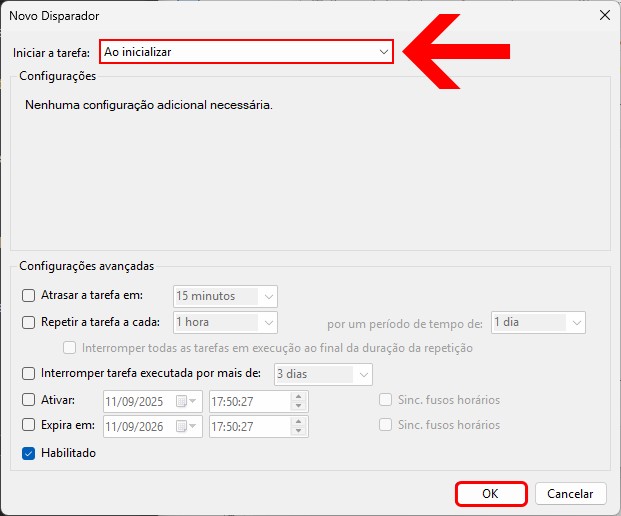Increase the Ativar time with the up arrow
This screenshot has height=516, width=621.
[299, 397]
